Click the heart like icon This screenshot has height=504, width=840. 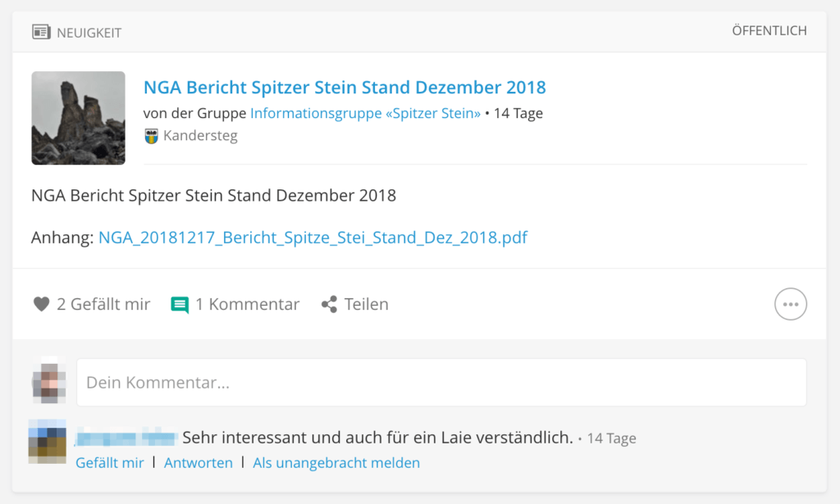[x=41, y=304]
